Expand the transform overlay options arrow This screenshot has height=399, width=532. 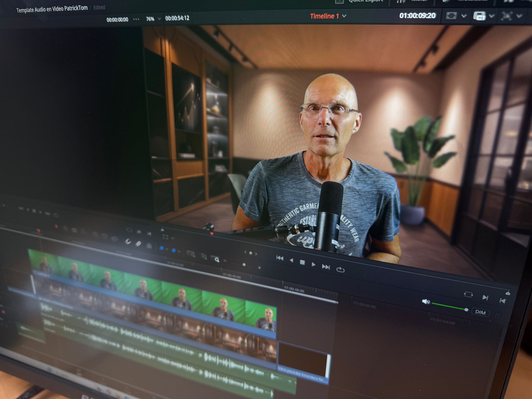coord(519,16)
